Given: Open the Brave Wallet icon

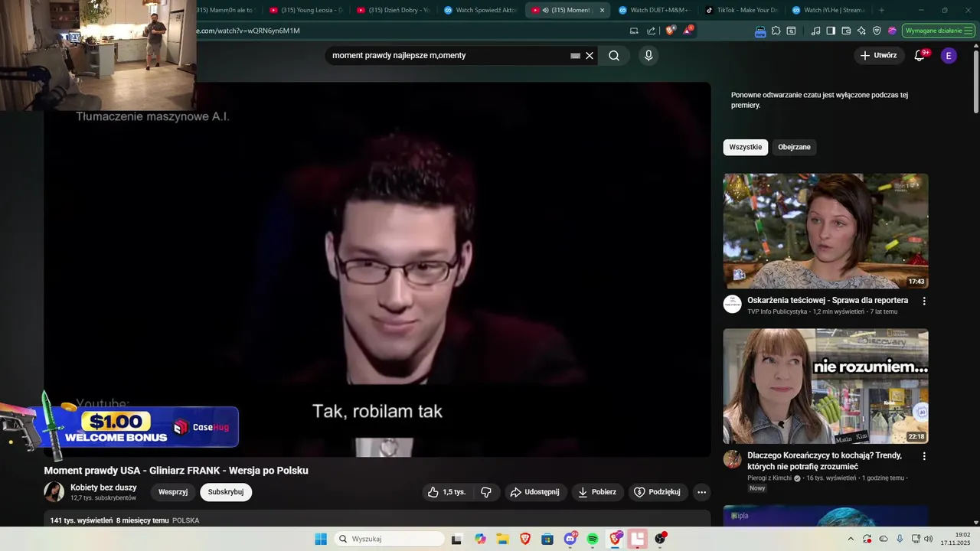Looking at the screenshot, I should [x=846, y=31].
